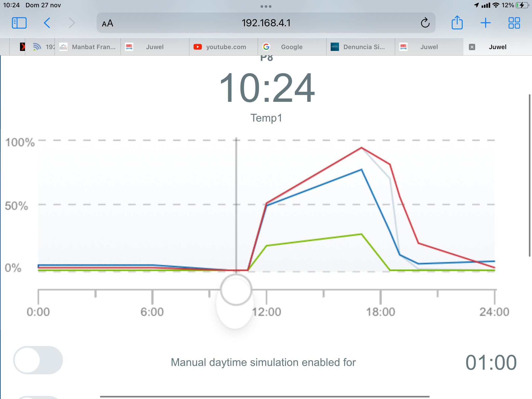The width and height of the screenshot is (532, 399).
Task: Reload the 192.168.4.1 page
Action: (425, 23)
